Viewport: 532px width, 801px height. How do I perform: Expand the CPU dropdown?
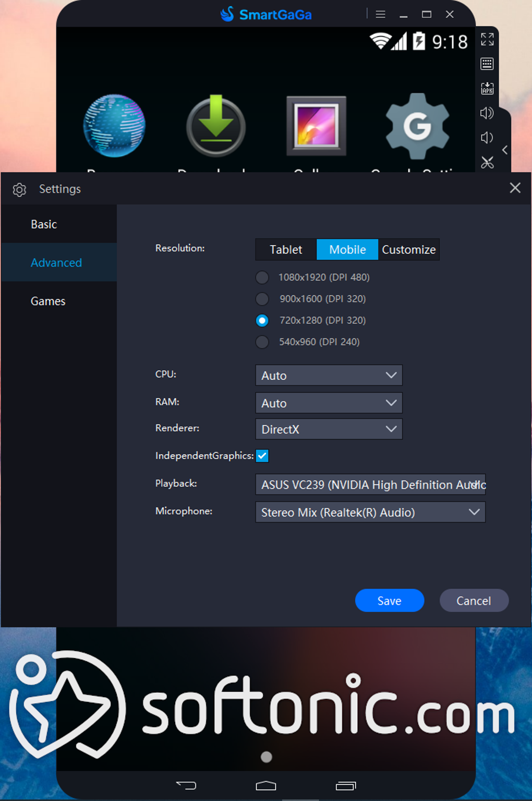tap(329, 375)
